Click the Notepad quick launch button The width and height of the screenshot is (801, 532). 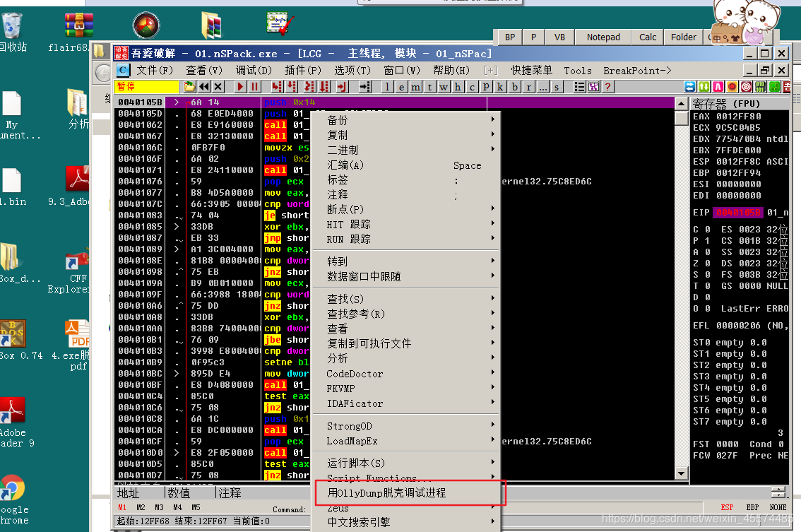(x=603, y=37)
